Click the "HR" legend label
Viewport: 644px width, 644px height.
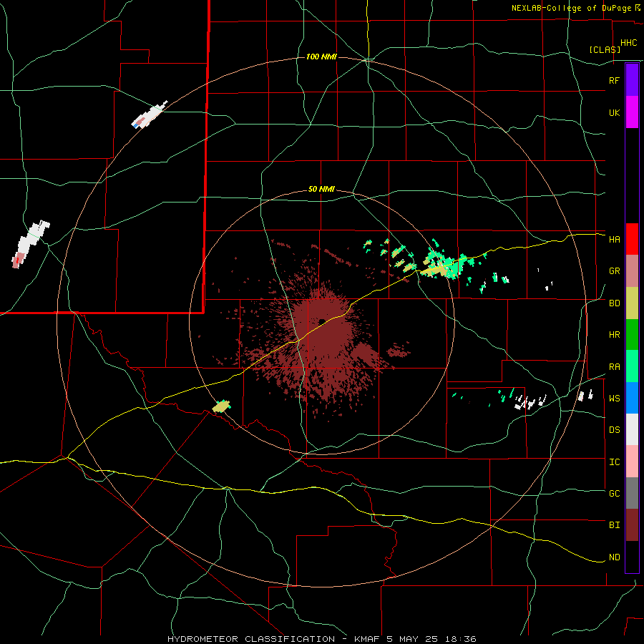tap(614, 335)
